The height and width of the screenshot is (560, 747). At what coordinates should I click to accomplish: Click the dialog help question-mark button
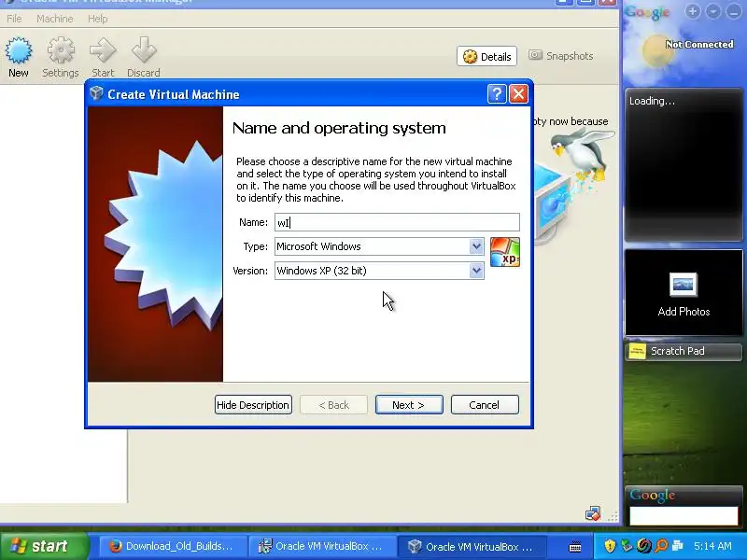click(x=497, y=94)
